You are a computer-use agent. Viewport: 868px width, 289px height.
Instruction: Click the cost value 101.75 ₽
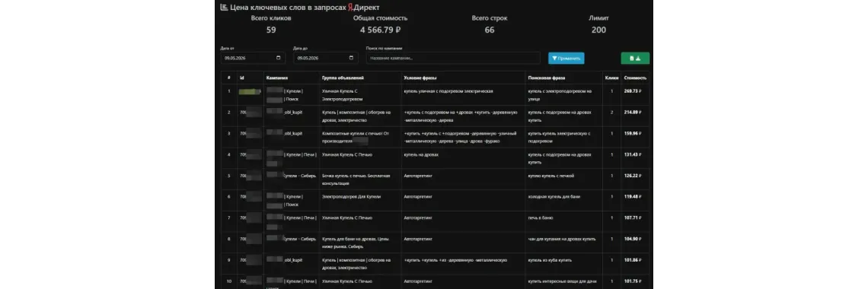(x=633, y=281)
